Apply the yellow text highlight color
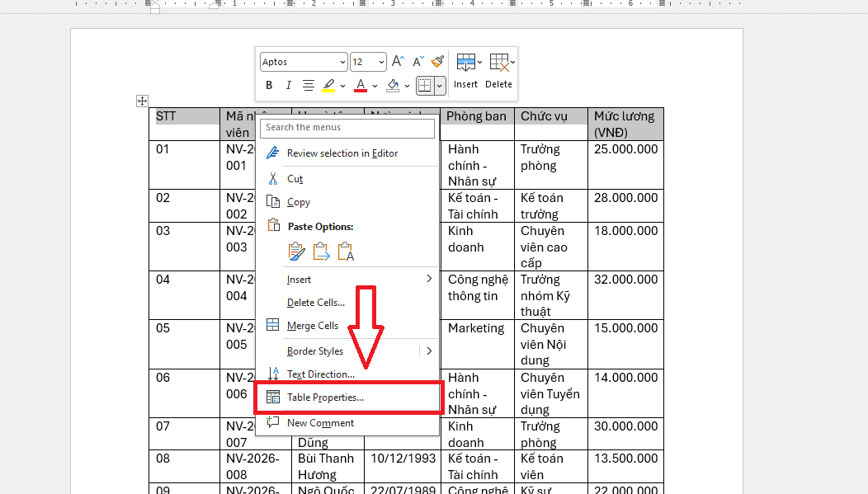This screenshot has width=868, height=494. point(328,85)
